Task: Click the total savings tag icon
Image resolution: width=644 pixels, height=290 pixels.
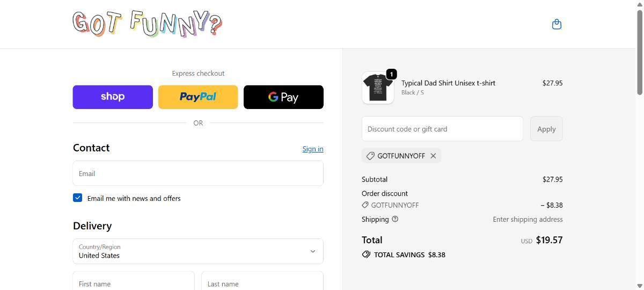Action: [x=366, y=255]
